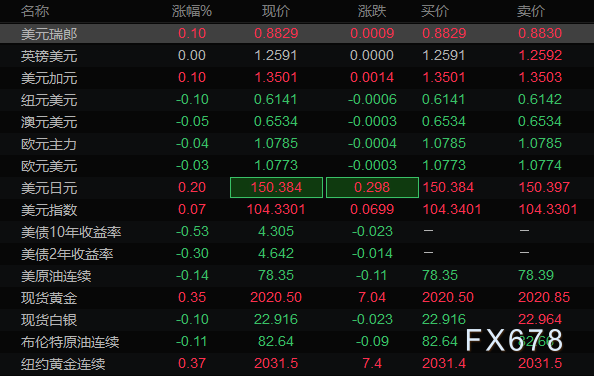Click the highlighted 0.298 change cell
This screenshot has width=594, height=376.
point(372,187)
